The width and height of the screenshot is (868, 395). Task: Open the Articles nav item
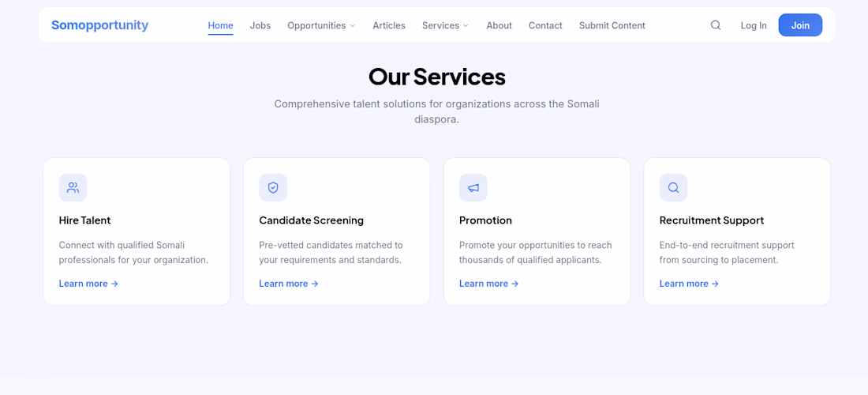(x=389, y=25)
